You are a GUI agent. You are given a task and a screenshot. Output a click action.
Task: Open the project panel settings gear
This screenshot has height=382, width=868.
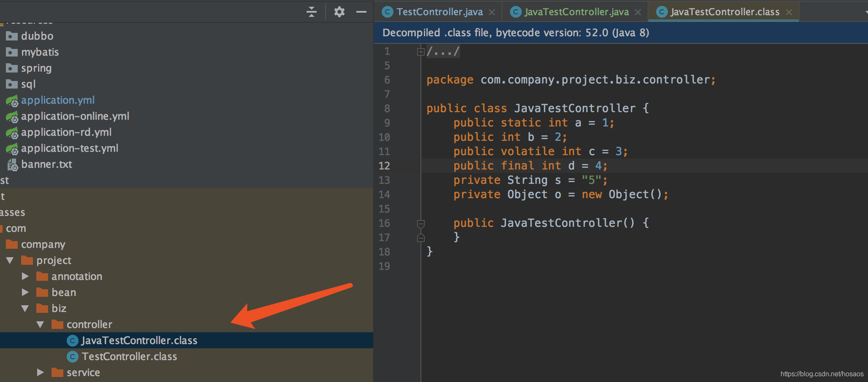[x=339, y=12]
